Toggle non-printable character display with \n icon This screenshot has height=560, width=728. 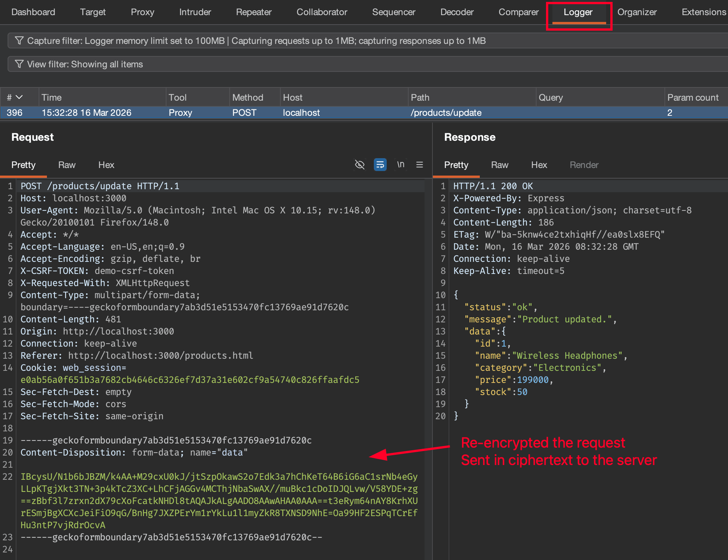[401, 165]
